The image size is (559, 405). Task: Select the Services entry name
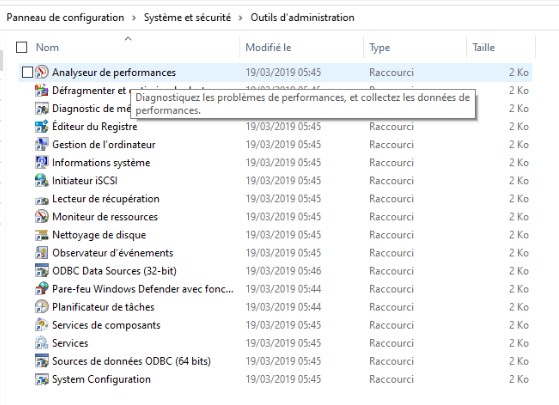coord(70,343)
